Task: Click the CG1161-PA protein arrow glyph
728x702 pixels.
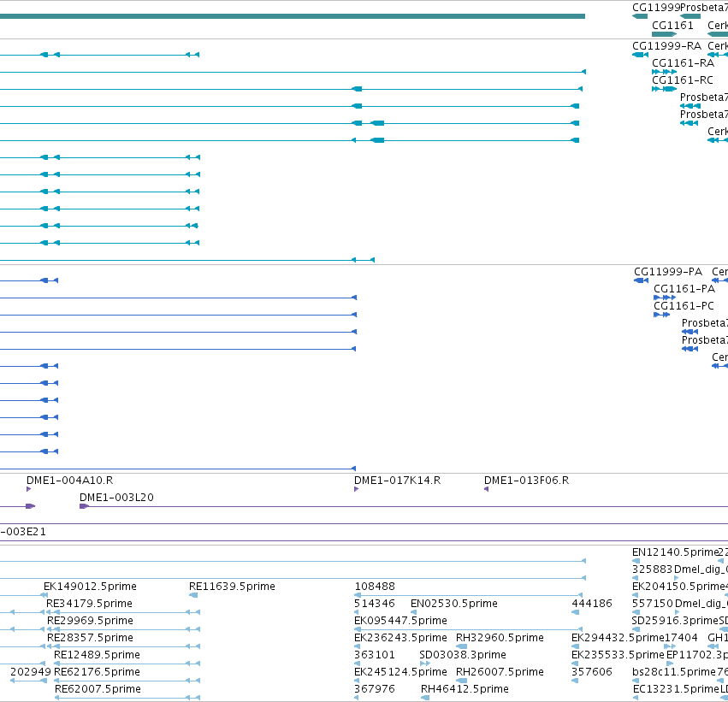Action: 665,298
